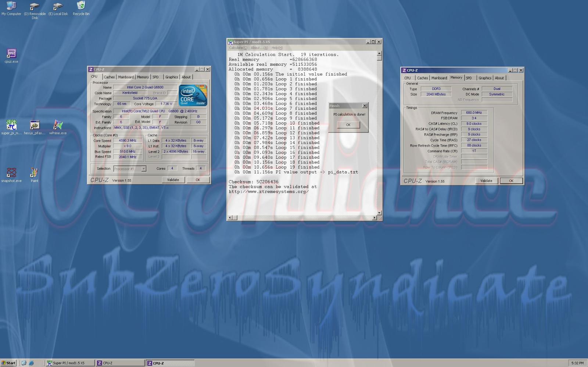Viewport: 588px width, 367px height.
Task: Launch Internet Explorer from quick launch
Action: tap(31, 363)
